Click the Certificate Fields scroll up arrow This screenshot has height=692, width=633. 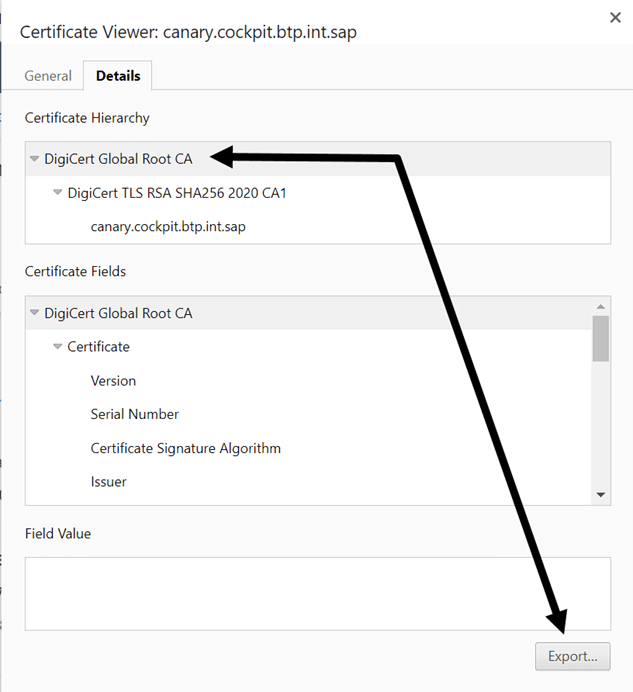pyautogui.click(x=601, y=306)
